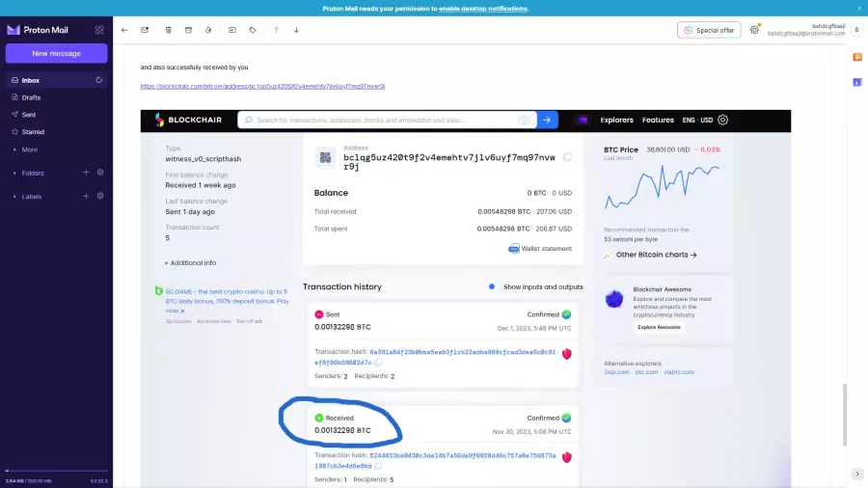Image resolution: width=868 pixels, height=488 pixels.
Task: Click the ENG · USD language selector
Action: pyautogui.click(x=697, y=120)
